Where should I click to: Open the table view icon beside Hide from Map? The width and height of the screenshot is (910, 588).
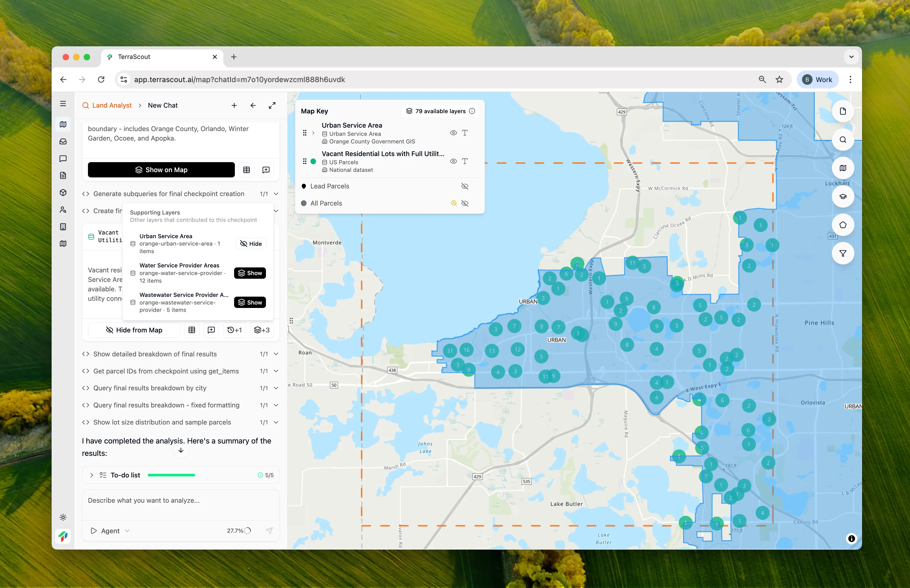tap(192, 330)
